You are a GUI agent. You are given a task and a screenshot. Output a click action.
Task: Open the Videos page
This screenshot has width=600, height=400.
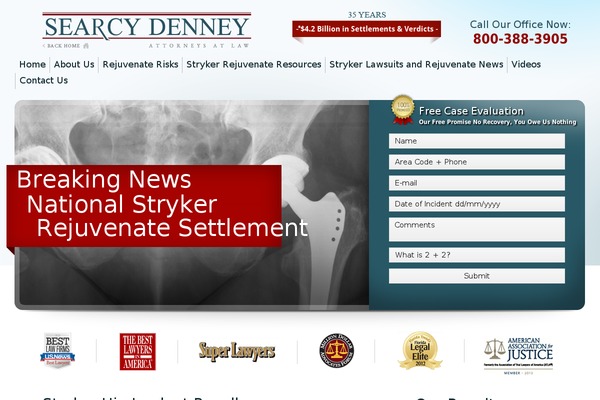[526, 64]
